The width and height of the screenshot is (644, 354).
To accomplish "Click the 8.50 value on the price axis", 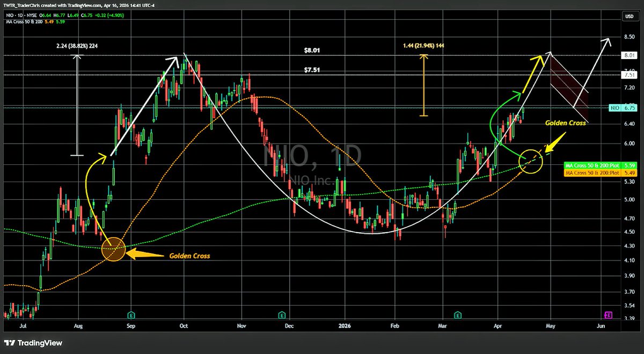I will coord(629,37).
